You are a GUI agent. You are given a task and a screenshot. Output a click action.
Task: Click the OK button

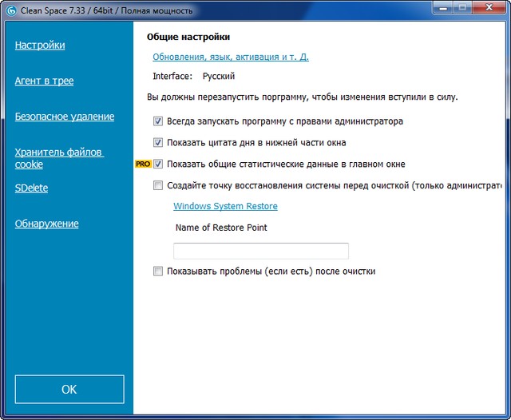(69, 390)
